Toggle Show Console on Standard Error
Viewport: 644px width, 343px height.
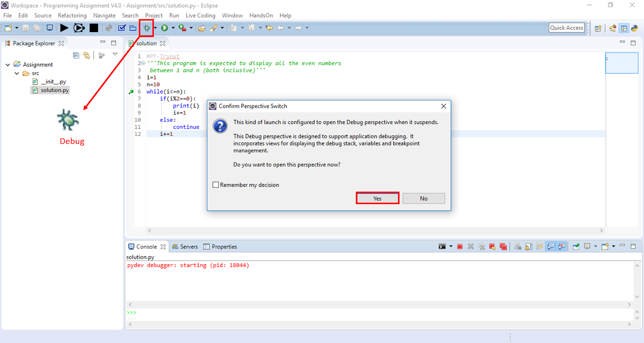point(561,246)
